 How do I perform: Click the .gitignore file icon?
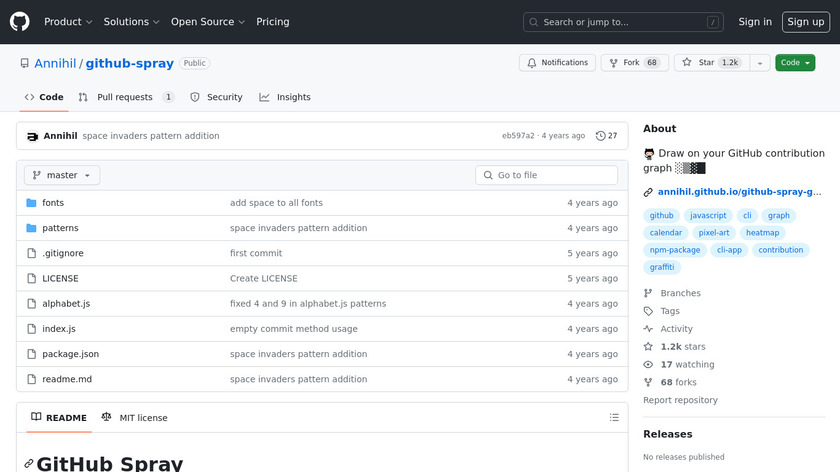coord(32,253)
